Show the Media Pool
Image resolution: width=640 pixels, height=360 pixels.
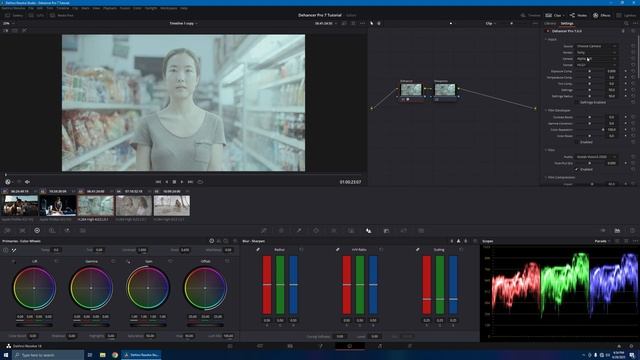tap(62, 15)
